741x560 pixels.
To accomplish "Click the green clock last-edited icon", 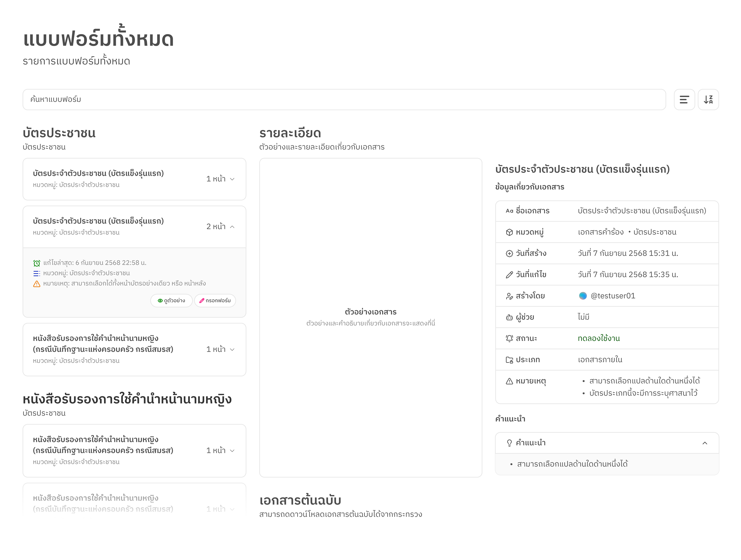I will click(36, 263).
